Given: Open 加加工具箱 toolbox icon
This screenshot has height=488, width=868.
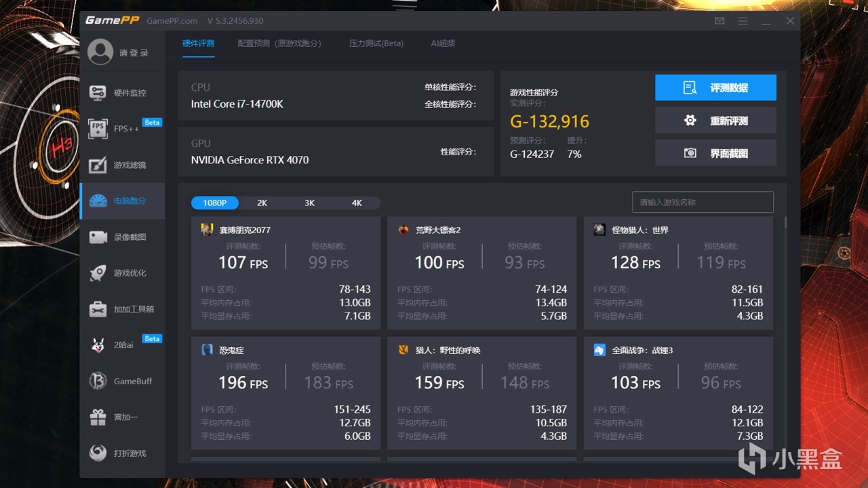Looking at the screenshot, I should [98, 309].
